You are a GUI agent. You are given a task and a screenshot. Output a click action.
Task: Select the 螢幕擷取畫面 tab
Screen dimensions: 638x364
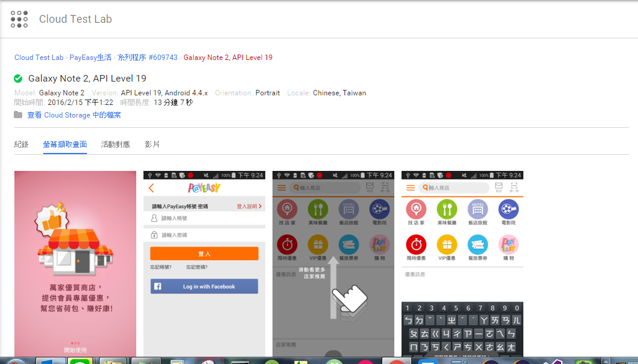coord(65,145)
